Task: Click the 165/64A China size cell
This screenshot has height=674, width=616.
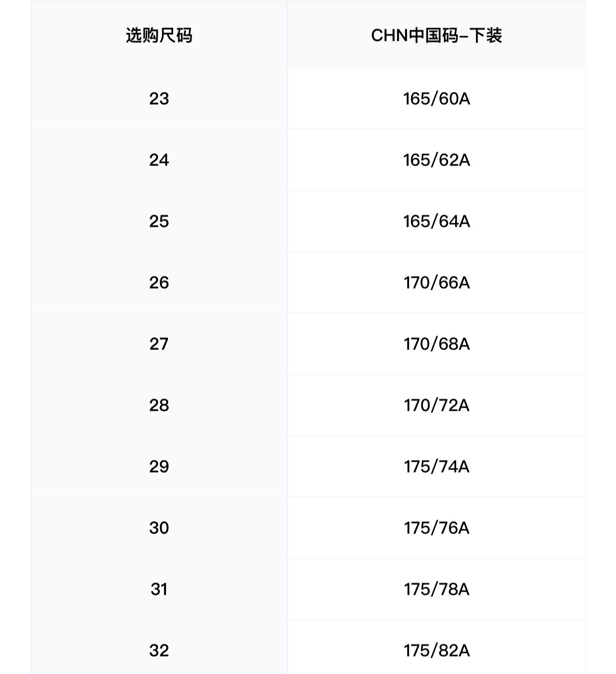Action: tap(436, 221)
